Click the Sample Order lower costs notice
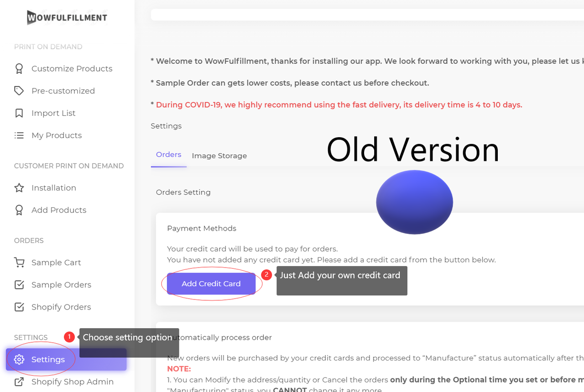Image resolution: width=584 pixels, height=392 pixels. click(x=290, y=83)
